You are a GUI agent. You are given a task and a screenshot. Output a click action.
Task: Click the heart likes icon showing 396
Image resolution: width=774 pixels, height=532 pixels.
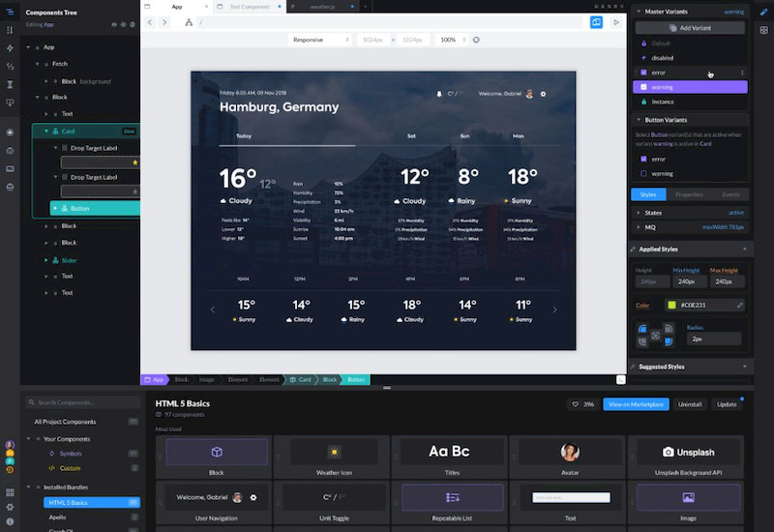pyautogui.click(x=575, y=404)
